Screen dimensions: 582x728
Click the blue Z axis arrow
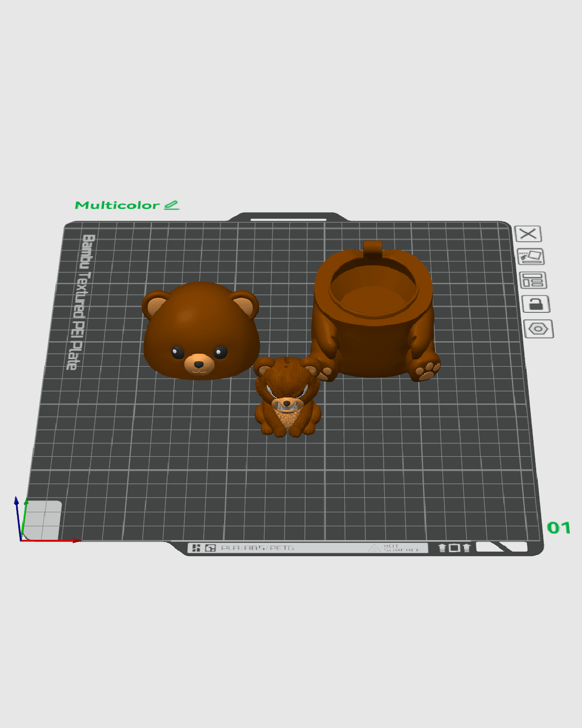click(x=17, y=518)
